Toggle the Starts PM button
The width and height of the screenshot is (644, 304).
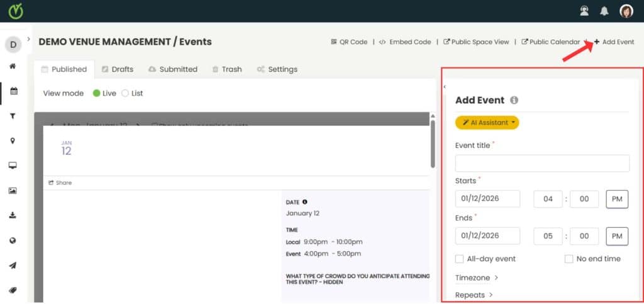tap(617, 200)
